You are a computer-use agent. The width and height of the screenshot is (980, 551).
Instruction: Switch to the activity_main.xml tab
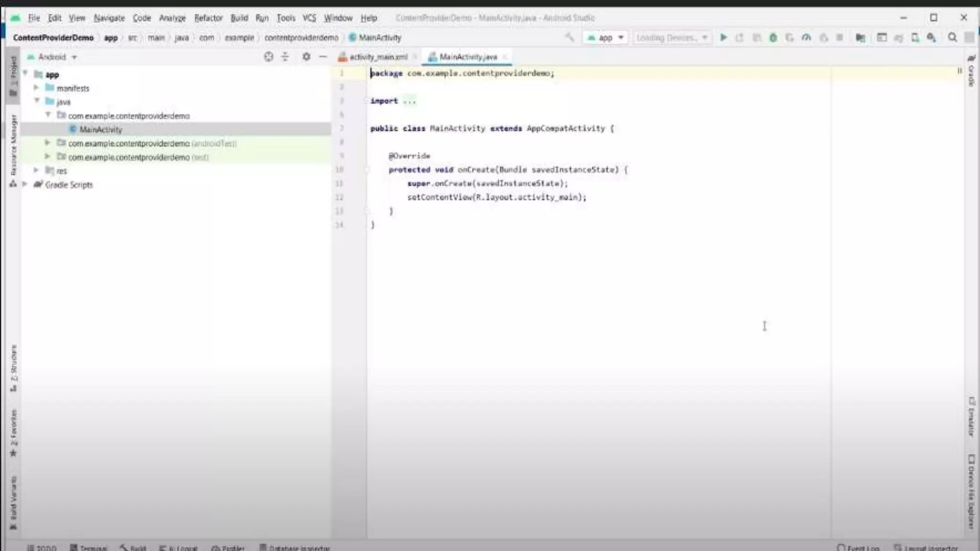[378, 57]
